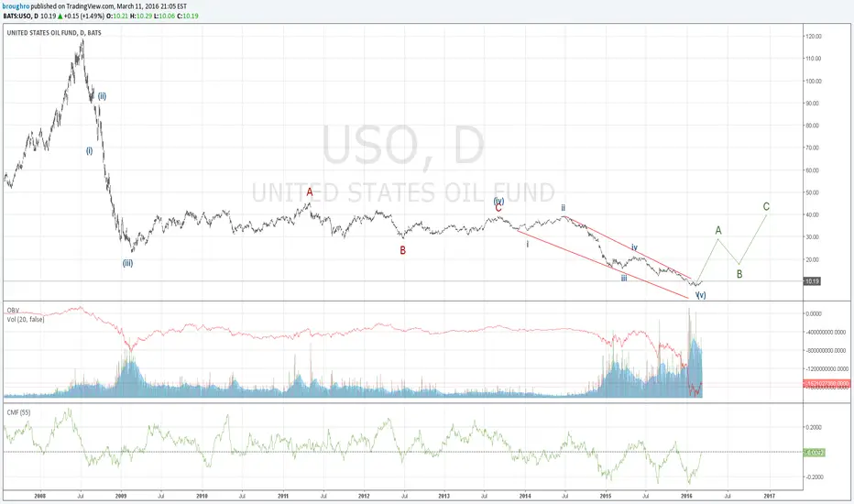The image size is (854, 504).
Task: Click the 0.0000 OBV axis value
Action: pyautogui.click(x=814, y=313)
